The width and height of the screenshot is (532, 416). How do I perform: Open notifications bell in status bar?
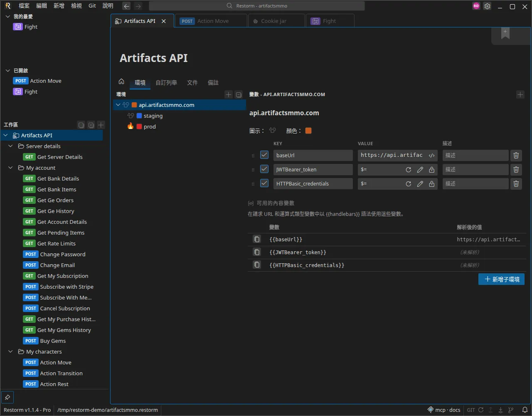point(525,410)
